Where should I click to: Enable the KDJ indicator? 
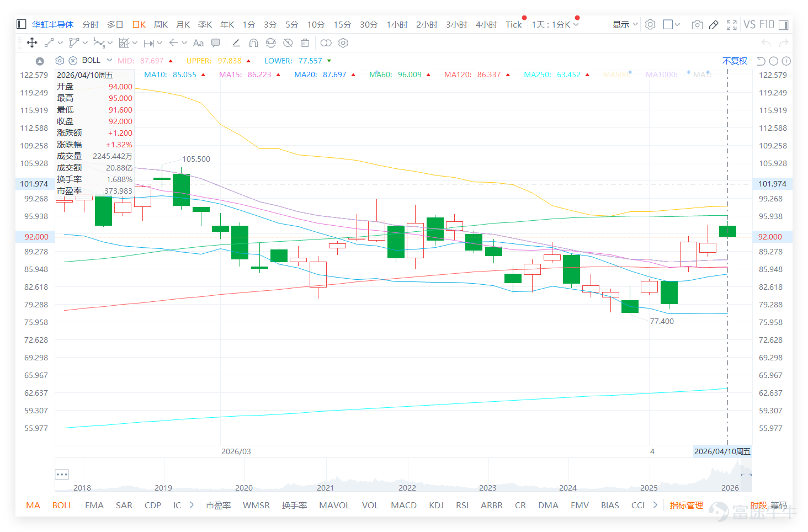click(436, 505)
